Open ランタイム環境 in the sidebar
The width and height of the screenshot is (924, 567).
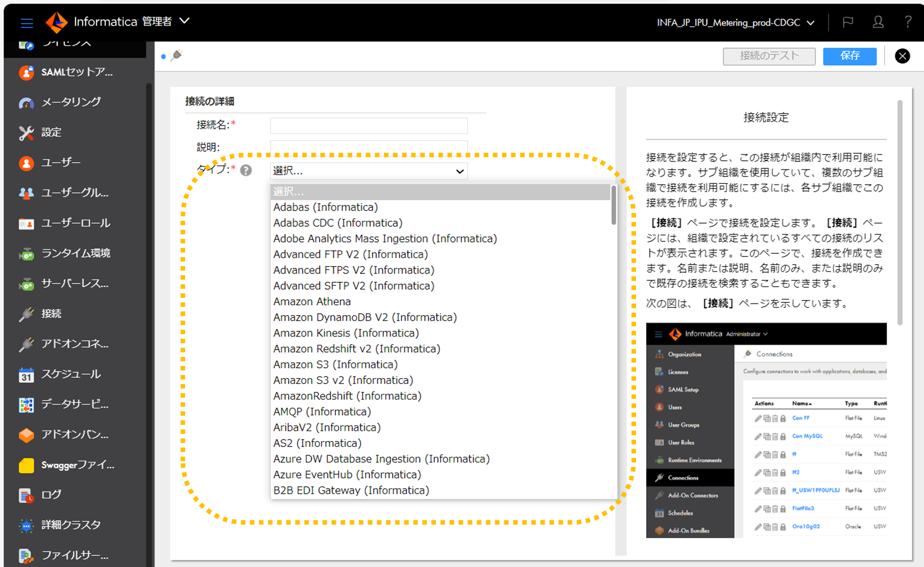pyautogui.click(x=76, y=253)
